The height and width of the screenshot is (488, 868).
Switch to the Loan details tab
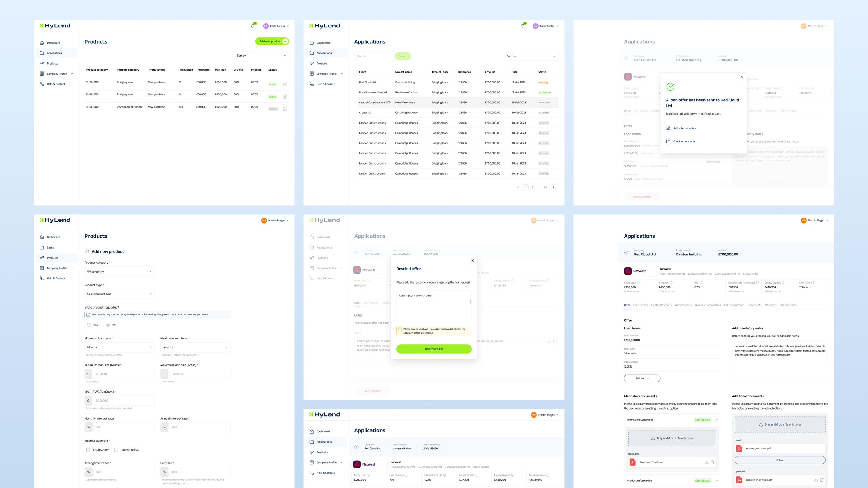pos(640,305)
